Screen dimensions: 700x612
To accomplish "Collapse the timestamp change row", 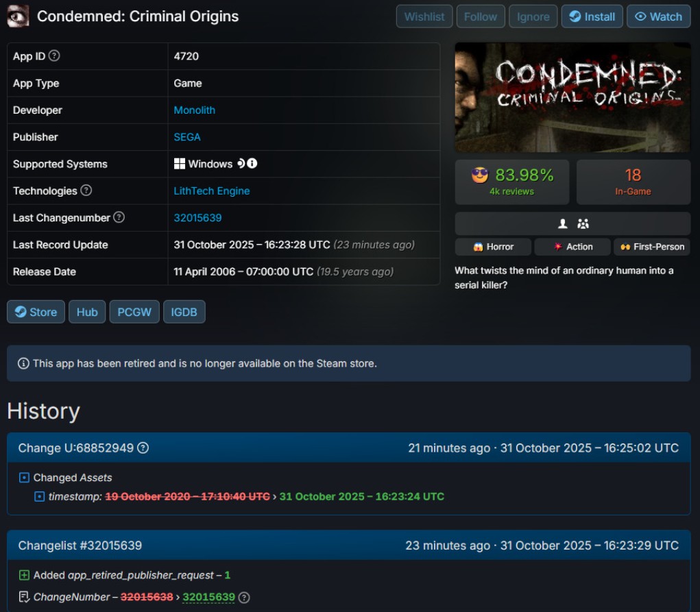I will [x=39, y=496].
